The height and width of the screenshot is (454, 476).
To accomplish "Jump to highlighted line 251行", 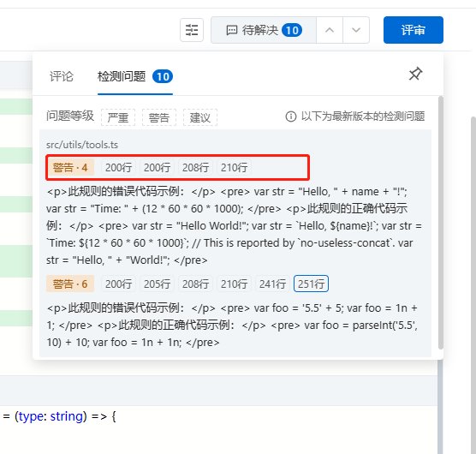I will pyautogui.click(x=311, y=284).
